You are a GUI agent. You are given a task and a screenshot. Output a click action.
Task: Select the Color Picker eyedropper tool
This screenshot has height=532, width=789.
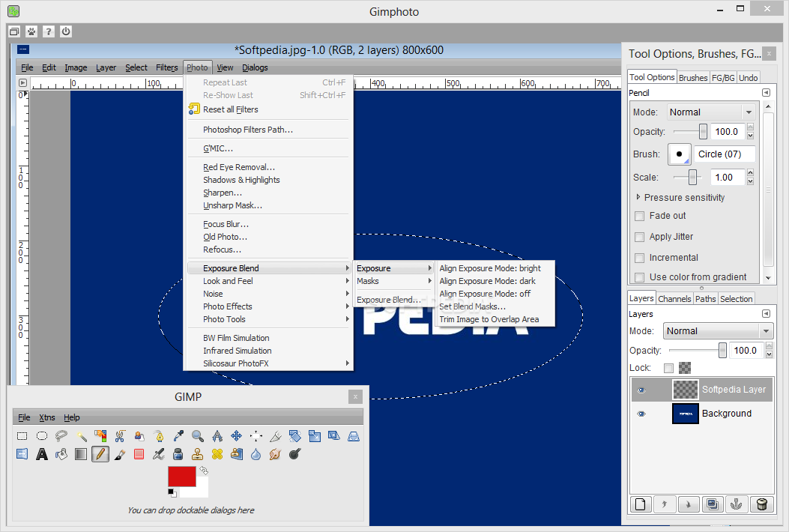coord(178,436)
